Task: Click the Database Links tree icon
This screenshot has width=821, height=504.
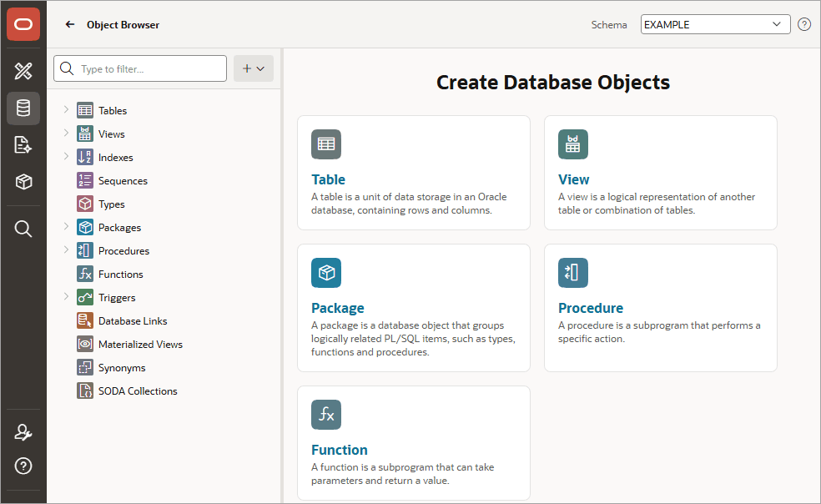Action: 85,320
